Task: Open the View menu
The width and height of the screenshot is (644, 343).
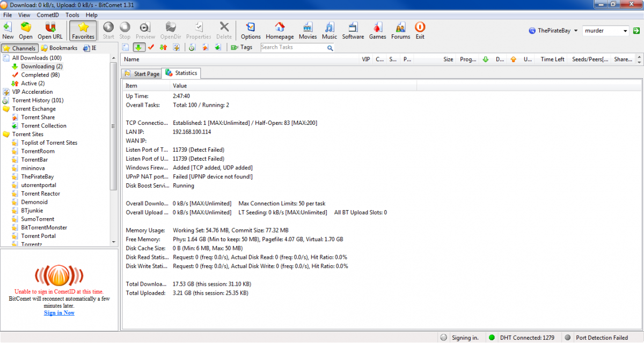Action: [x=24, y=15]
